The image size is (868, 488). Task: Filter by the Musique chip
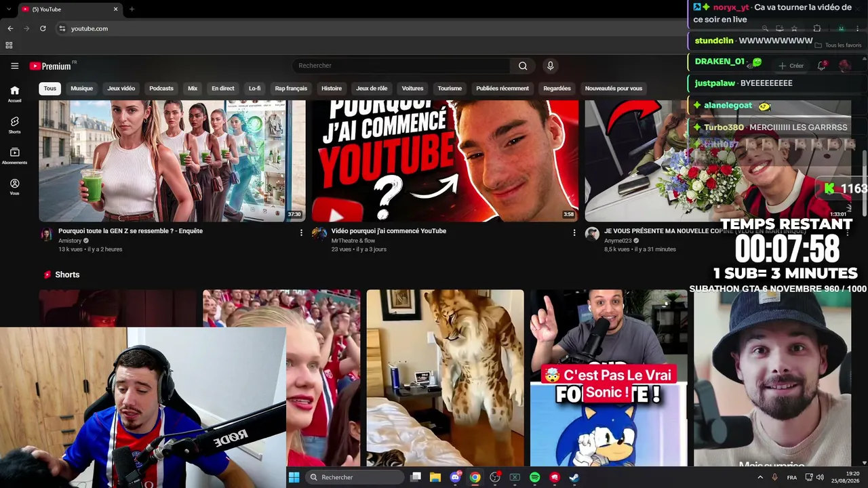pos(82,88)
